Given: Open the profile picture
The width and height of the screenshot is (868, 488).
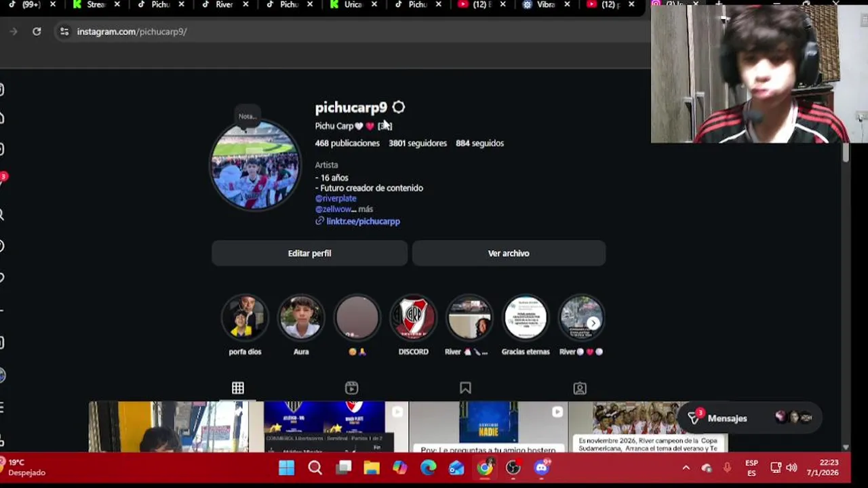Looking at the screenshot, I should coord(255,166).
